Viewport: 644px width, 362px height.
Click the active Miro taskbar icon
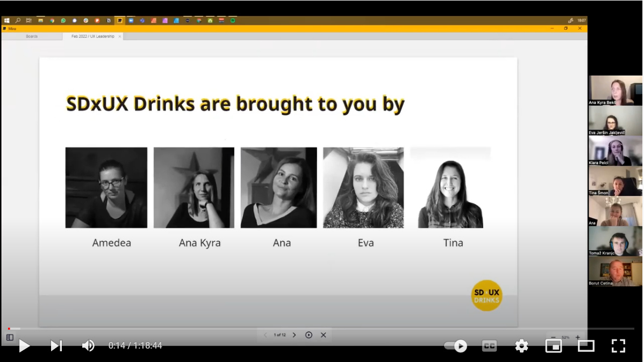click(119, 20)
